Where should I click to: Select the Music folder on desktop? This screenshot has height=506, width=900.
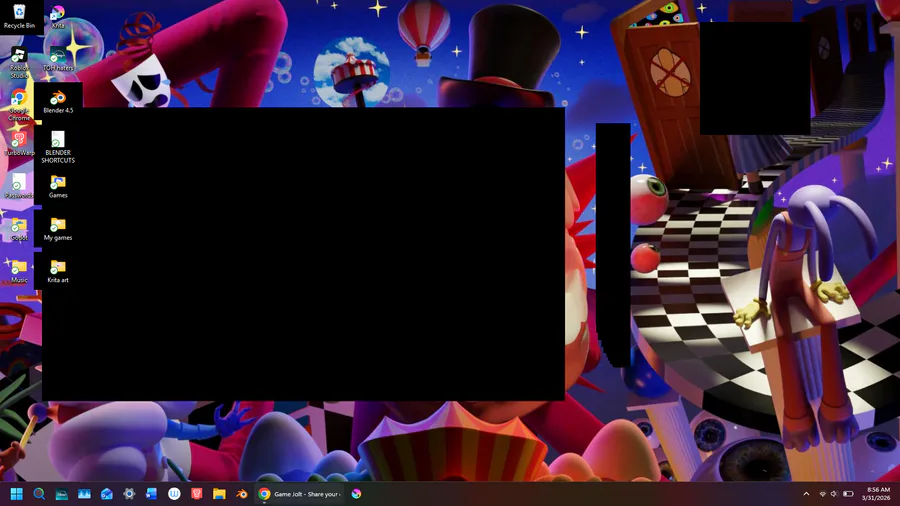(19, 271)
